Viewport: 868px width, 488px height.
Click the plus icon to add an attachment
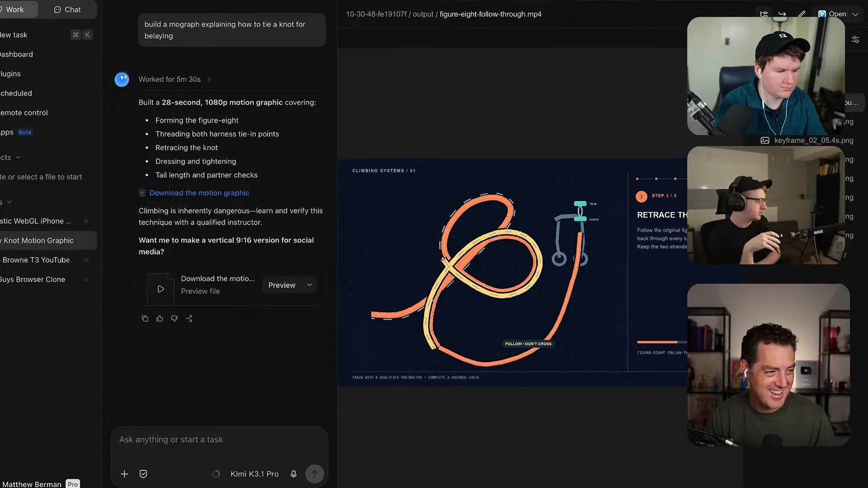(124, 474)
